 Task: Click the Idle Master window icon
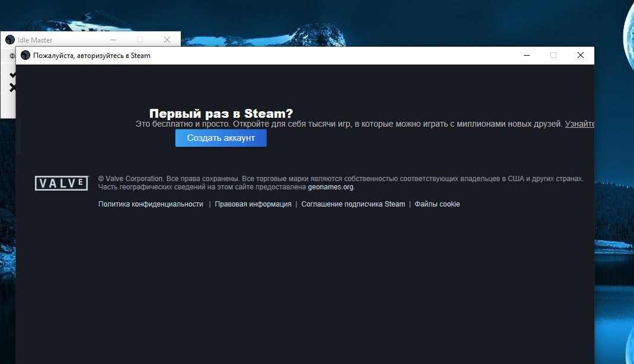pyautogui.click(x=9, y=40)
